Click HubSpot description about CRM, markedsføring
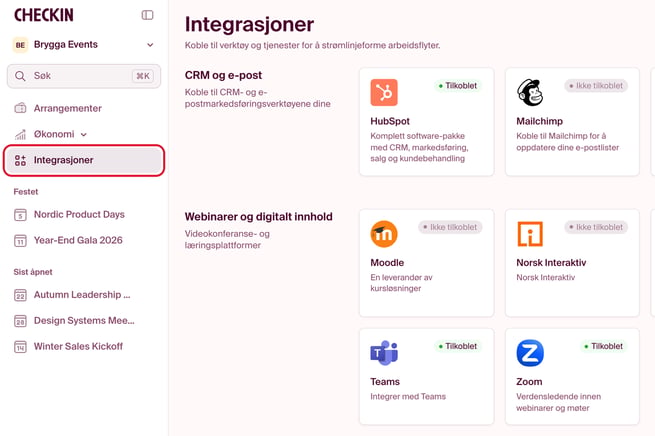This screenshot has width=655, height=436. click(x=419, y=147)
